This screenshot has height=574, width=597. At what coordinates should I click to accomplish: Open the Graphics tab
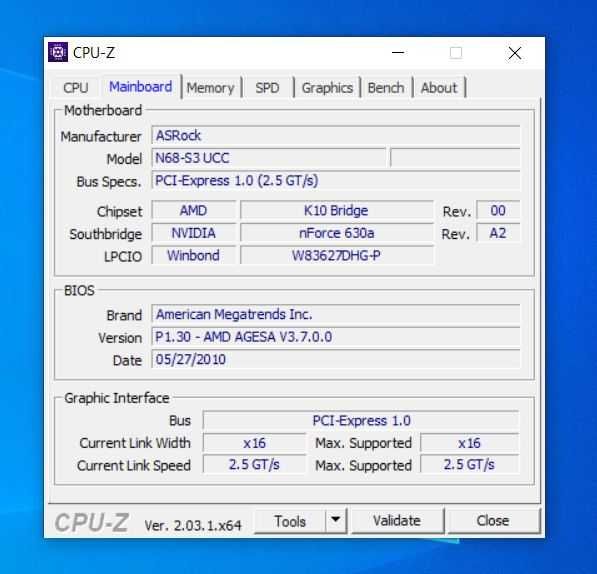(x=327, y=88)
